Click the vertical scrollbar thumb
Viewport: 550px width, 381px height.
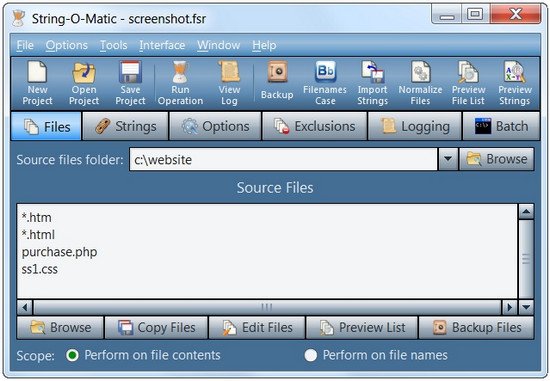526,259
